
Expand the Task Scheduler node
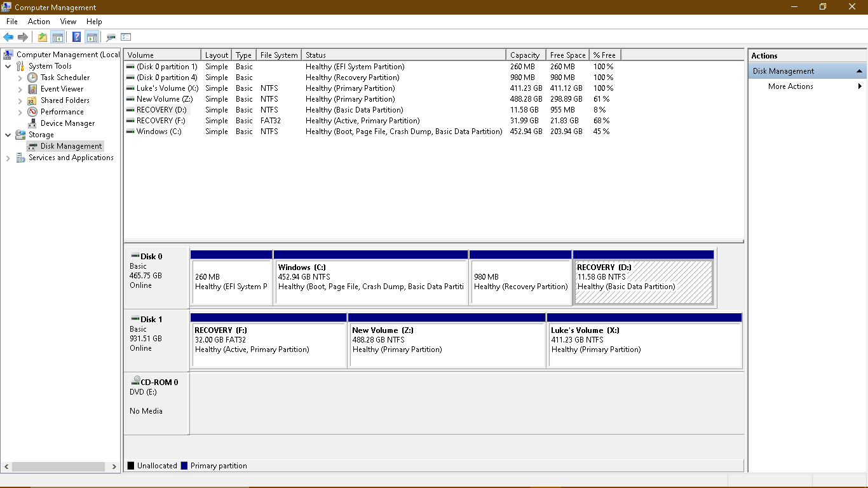(20, 78)
